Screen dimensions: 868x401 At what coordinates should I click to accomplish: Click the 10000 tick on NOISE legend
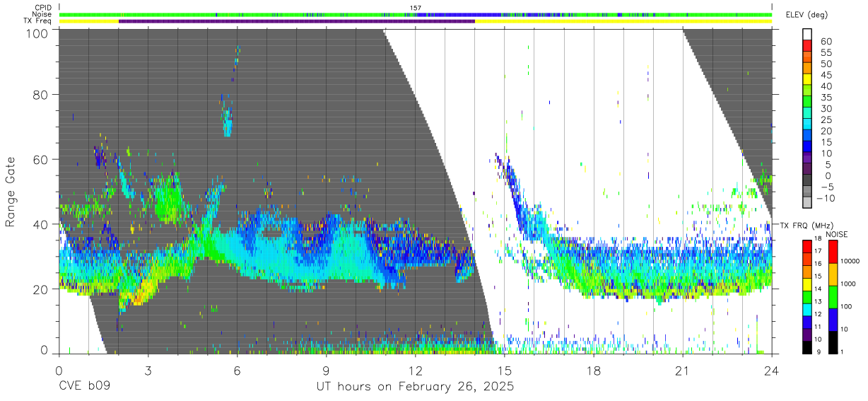(x=850, y=262)
